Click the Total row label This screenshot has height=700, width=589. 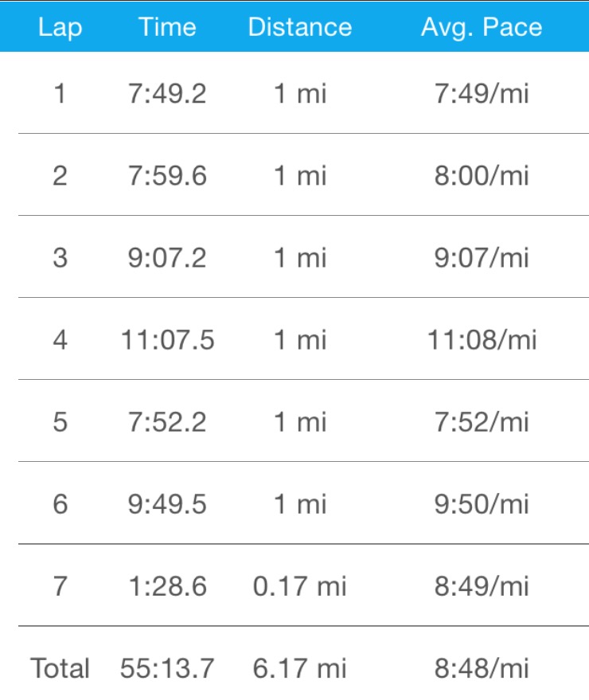[60, 668]
